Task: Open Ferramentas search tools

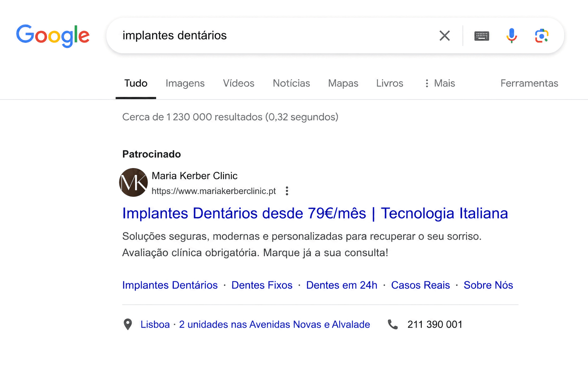Action: click(x=529, y=83)
